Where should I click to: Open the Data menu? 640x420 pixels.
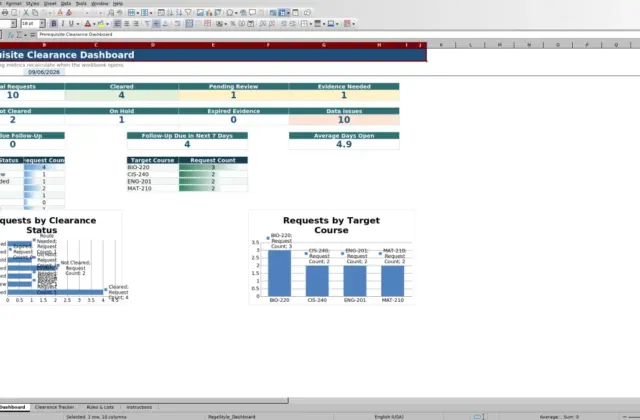66,3
